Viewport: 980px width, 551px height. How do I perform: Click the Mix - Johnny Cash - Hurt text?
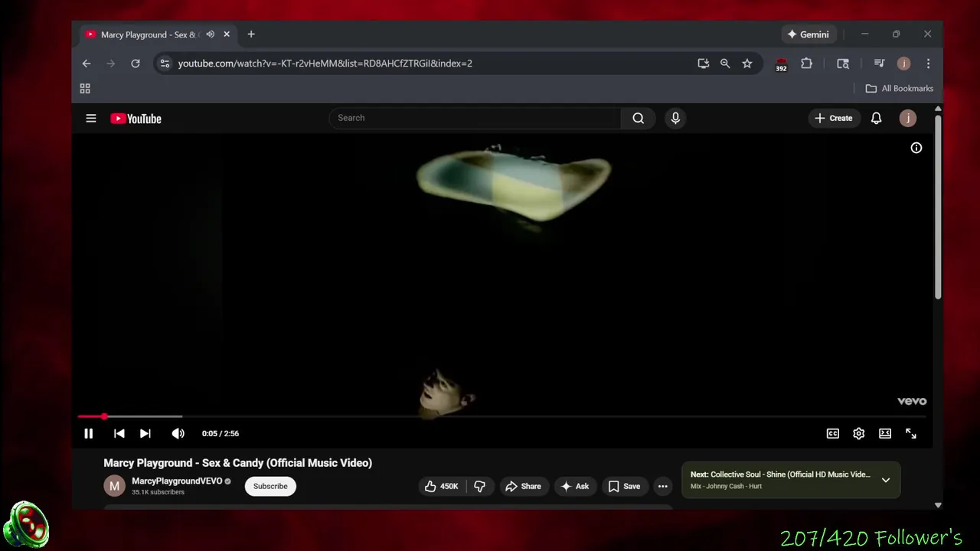pyautogui.click(x=726, y=486)
